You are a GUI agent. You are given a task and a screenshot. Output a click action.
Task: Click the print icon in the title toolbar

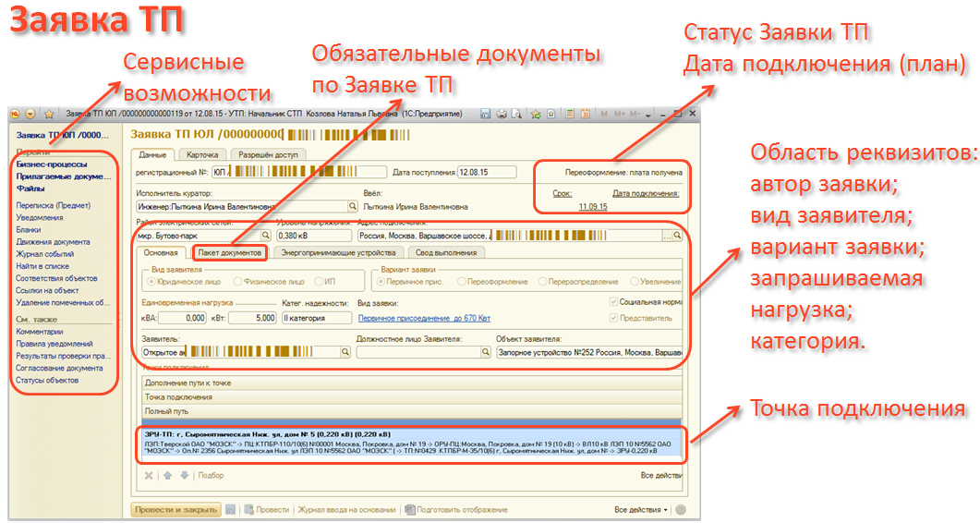(x=502, y=114)
